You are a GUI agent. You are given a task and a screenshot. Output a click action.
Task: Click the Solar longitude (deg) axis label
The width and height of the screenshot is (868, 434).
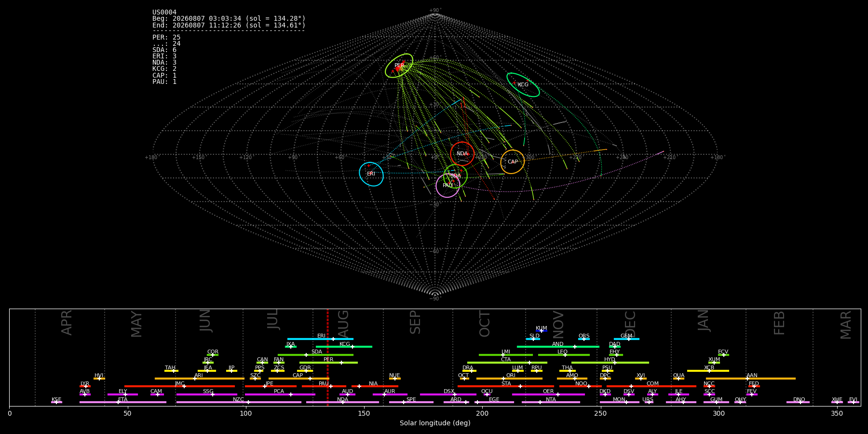click(x=435, y=423)
